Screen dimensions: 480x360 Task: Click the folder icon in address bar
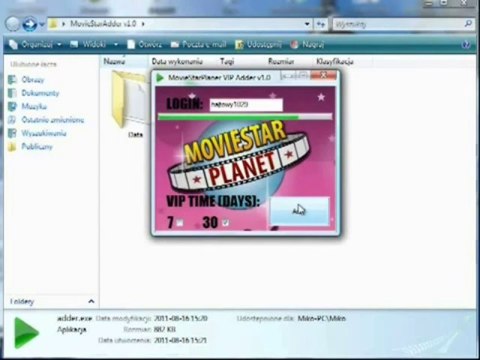(53, 24)
